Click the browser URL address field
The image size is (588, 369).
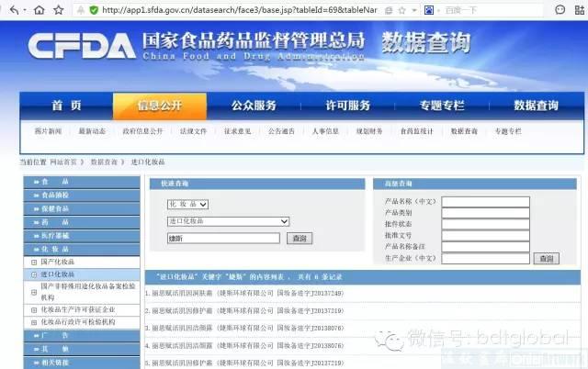[x=240, y=10]
